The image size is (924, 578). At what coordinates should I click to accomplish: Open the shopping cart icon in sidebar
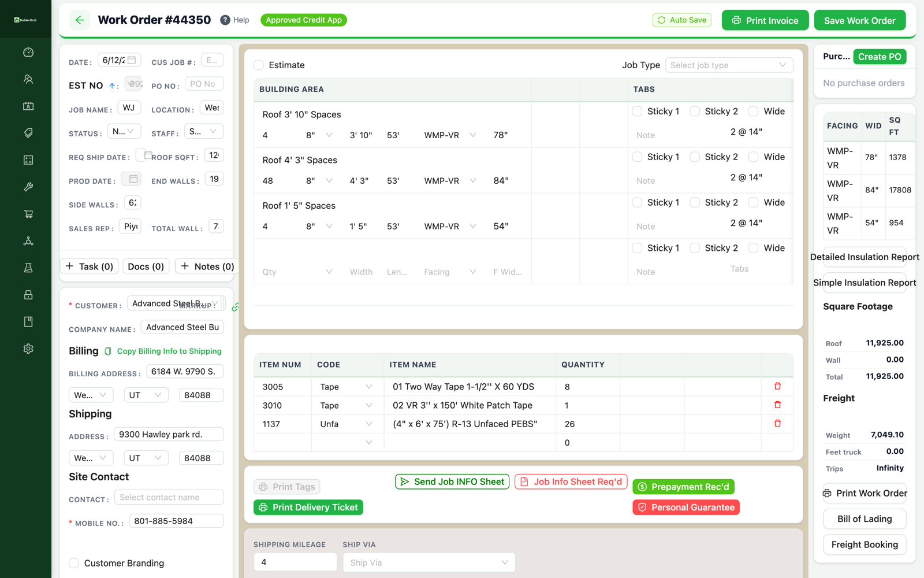coord(28,214)
